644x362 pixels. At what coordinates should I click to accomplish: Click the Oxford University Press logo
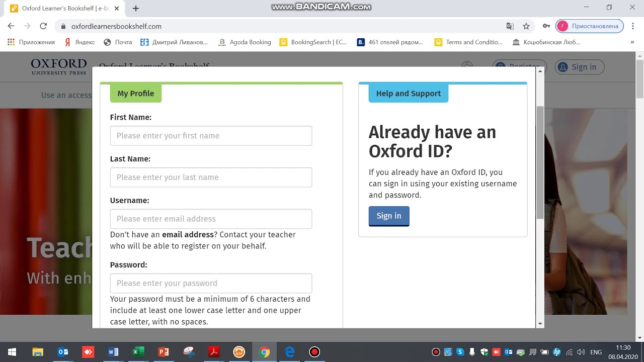(x=59, y=67)
